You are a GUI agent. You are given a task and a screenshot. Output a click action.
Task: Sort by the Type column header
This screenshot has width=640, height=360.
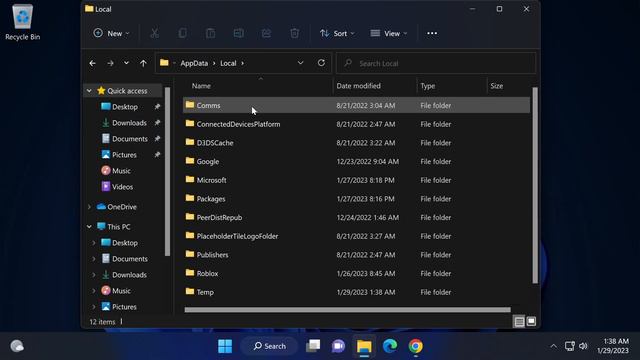click(x=428, y=86)
